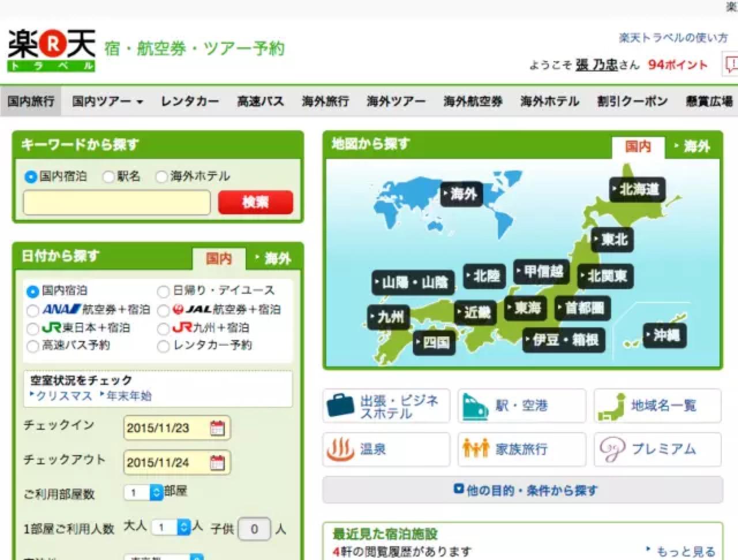The height and width of the screenshot is (560, 738).
Task: Open the room count stepper dropdown
Action: pos(156,493)
